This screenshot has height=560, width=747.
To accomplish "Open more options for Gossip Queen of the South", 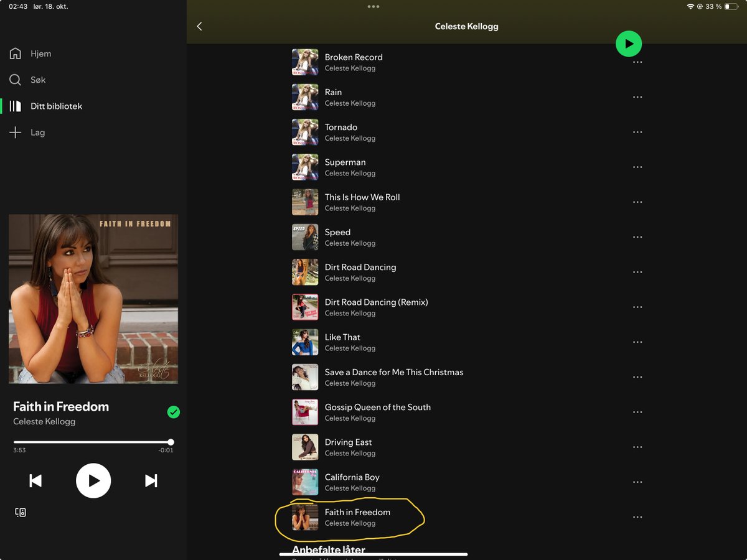I will 637,412.
